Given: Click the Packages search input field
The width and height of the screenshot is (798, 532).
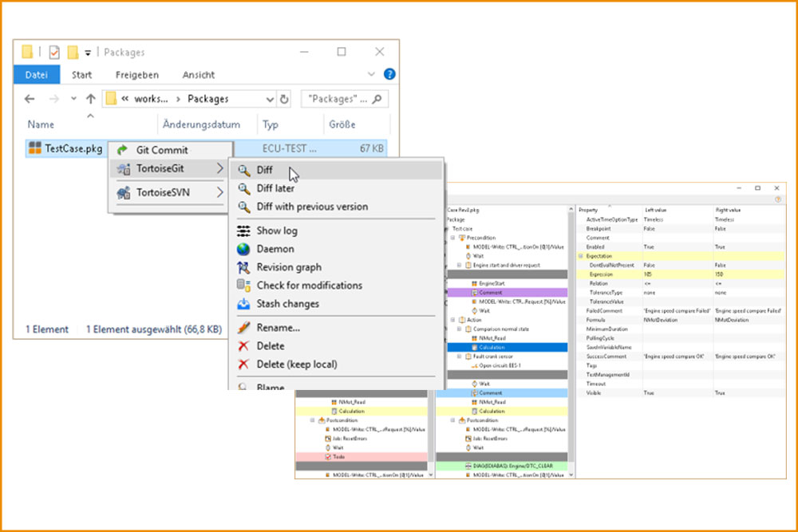Looking at the screenshot, I should point(339,100).
